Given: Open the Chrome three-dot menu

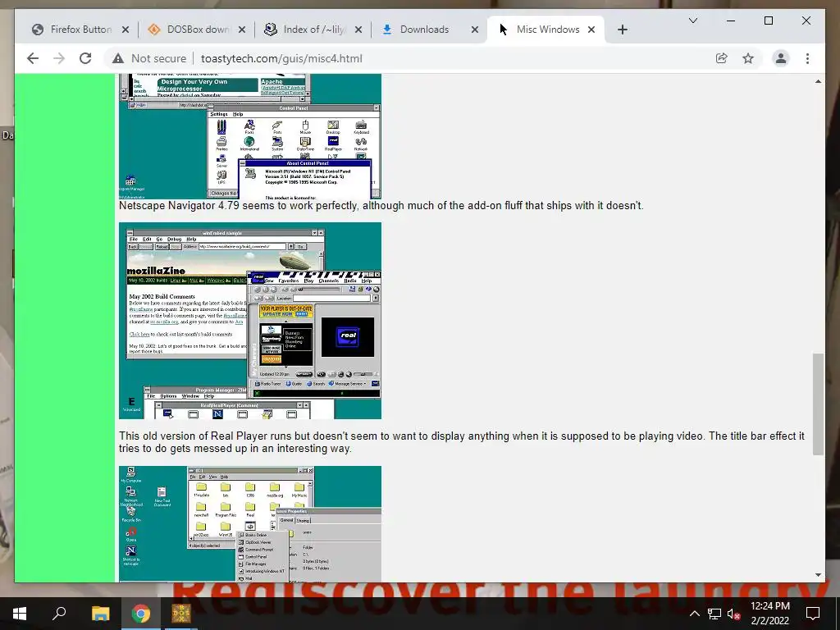Looking at the screenshot, I should [x=807, y=58].
